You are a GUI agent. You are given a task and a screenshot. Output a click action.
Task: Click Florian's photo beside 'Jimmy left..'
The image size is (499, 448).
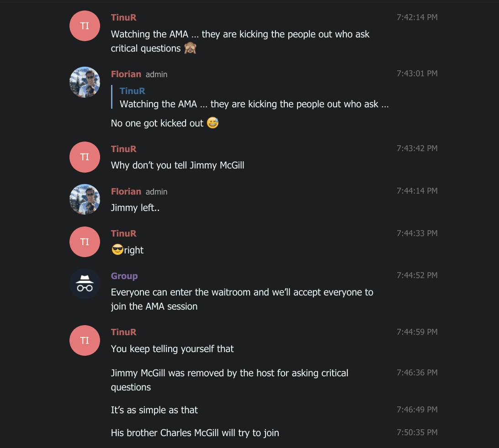click(x=85, y=200)
